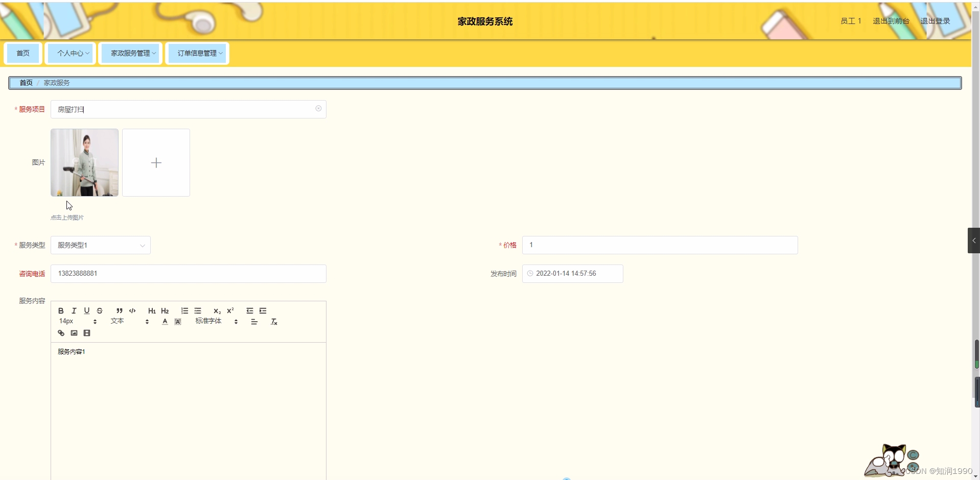Expand the 标准字体 font family dropdown
Image resolution: width=980 pixels, height=480 pixels.
[210, 321]
